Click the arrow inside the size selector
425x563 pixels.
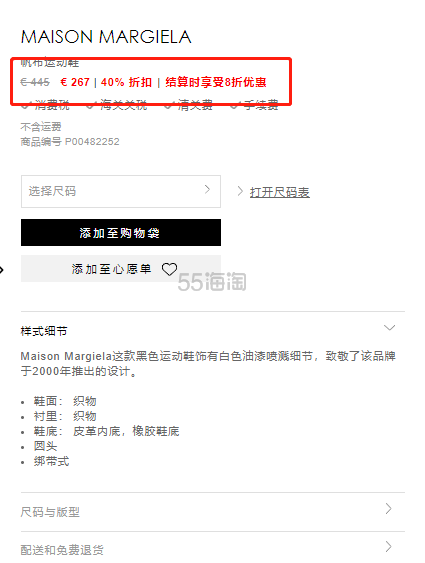207,189
